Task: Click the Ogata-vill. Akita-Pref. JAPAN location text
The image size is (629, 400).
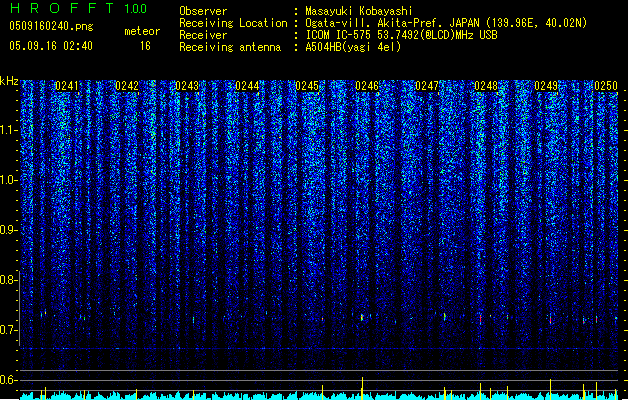Action: [446, 23]
